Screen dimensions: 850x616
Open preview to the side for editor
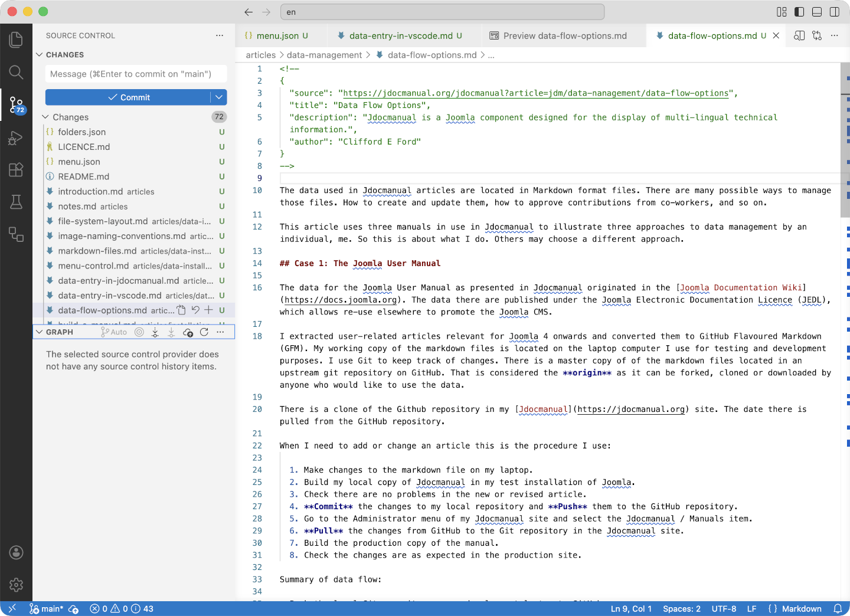coord(799,35)
